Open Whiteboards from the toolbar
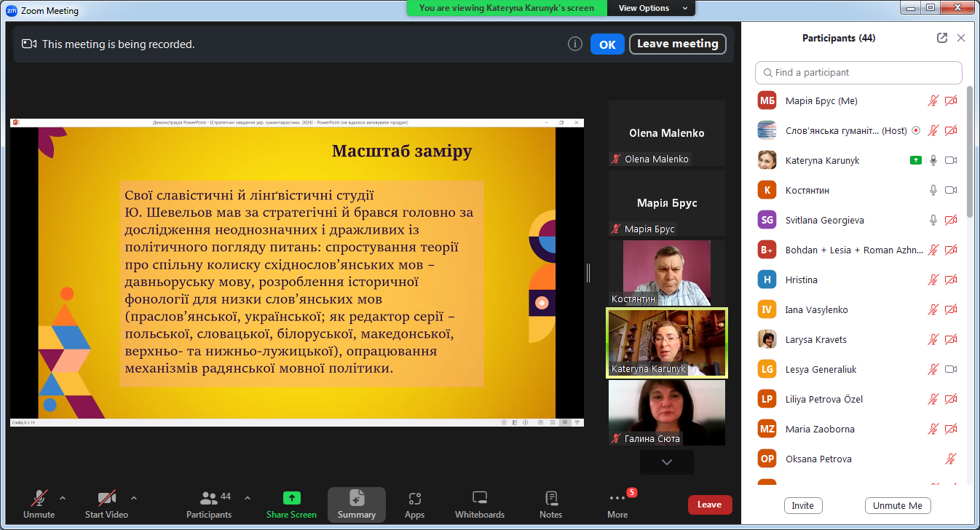 tap(479, 504)
